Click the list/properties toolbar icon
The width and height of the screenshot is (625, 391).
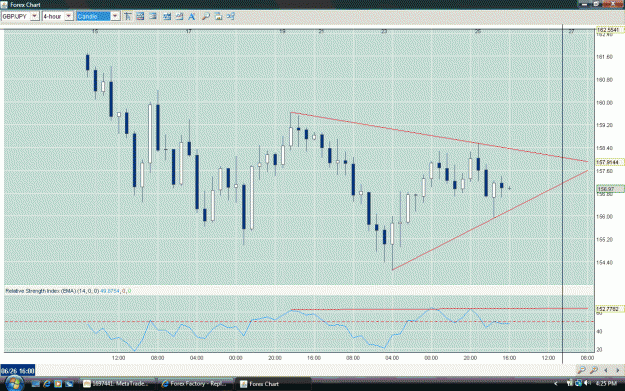coord(153,16)
